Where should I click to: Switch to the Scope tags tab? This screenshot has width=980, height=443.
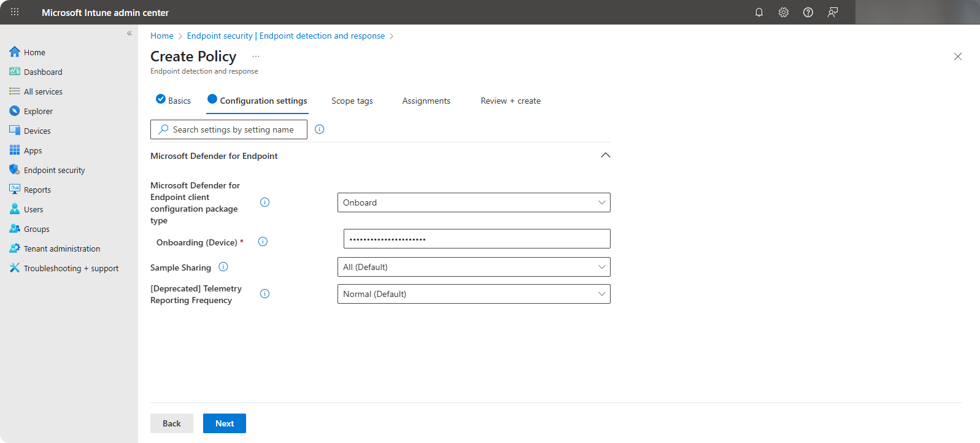[x=352, y=101]
